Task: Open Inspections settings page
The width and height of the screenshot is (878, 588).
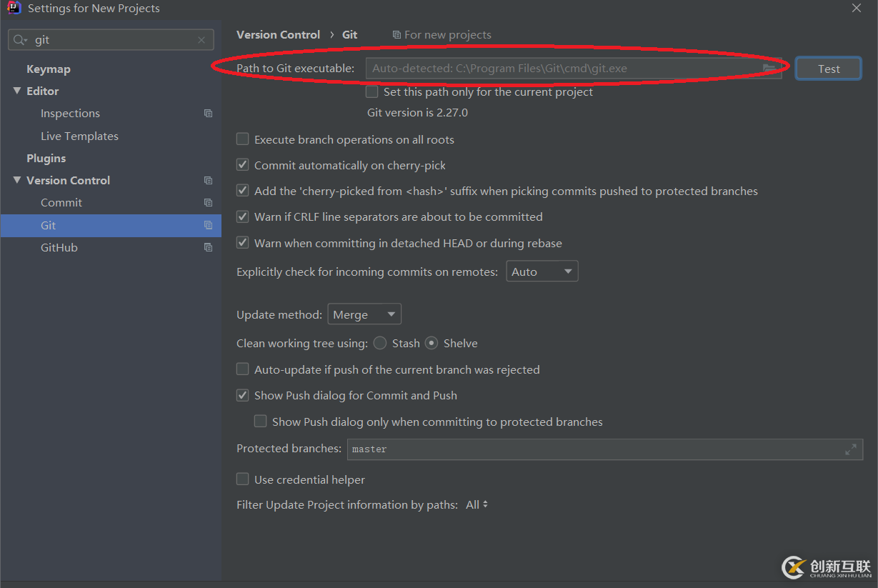Action: (x=70, y=114)
